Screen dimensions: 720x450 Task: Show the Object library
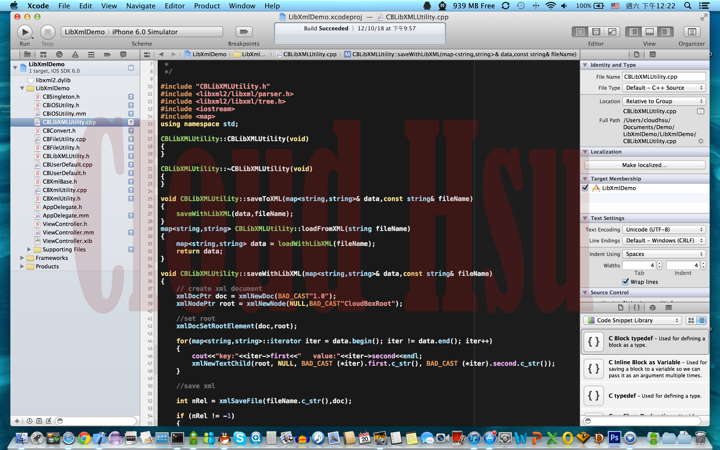(x=652, y=307)
